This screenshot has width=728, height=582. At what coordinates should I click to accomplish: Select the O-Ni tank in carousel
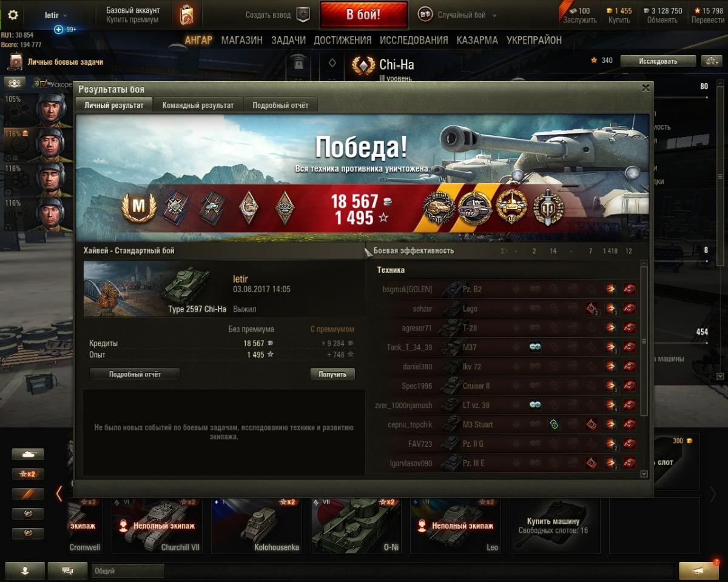point(356,524)
